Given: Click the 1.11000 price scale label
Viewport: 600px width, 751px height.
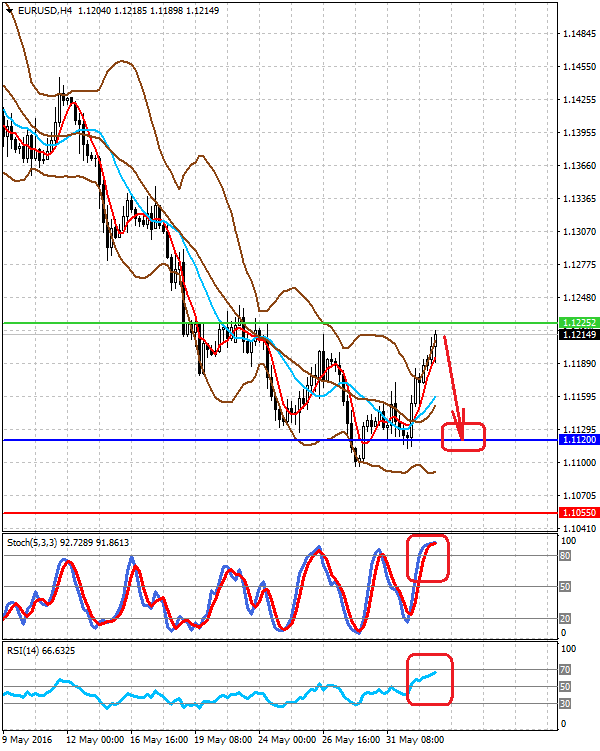Looking at the screenshot, I should (x=579, y=463).
